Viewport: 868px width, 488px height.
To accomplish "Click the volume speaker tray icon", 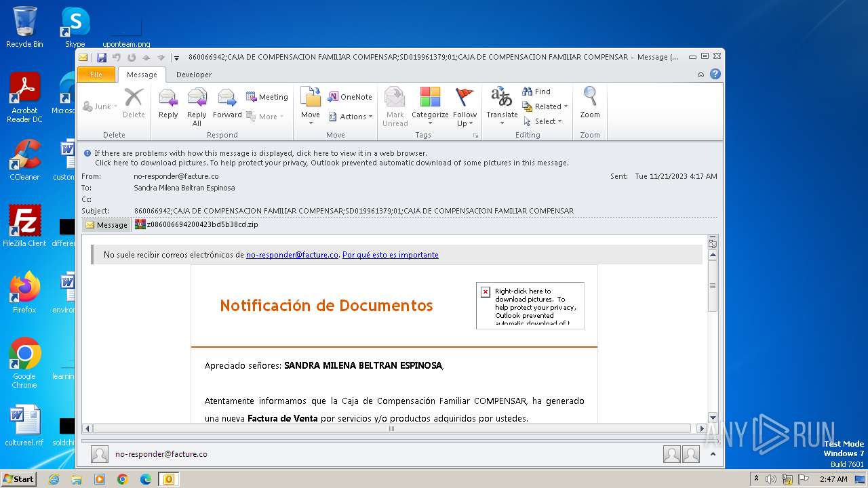I will (770, 479).
